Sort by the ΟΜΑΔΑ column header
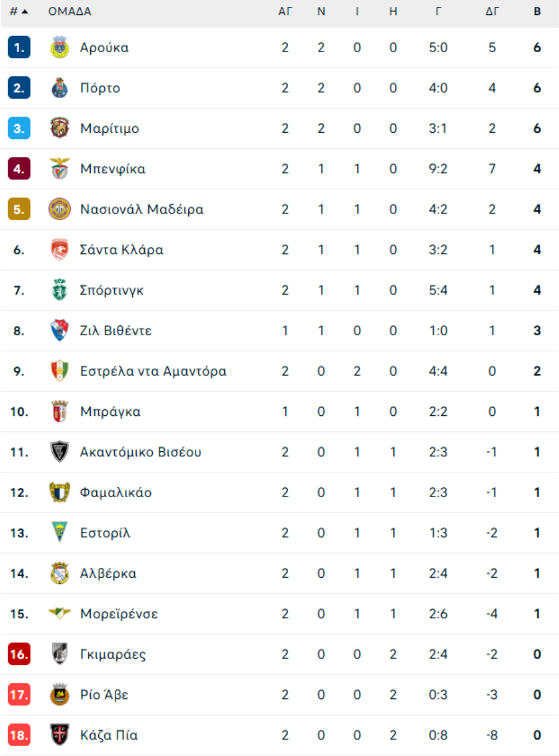The image size is (559, 756). [70, 12]
